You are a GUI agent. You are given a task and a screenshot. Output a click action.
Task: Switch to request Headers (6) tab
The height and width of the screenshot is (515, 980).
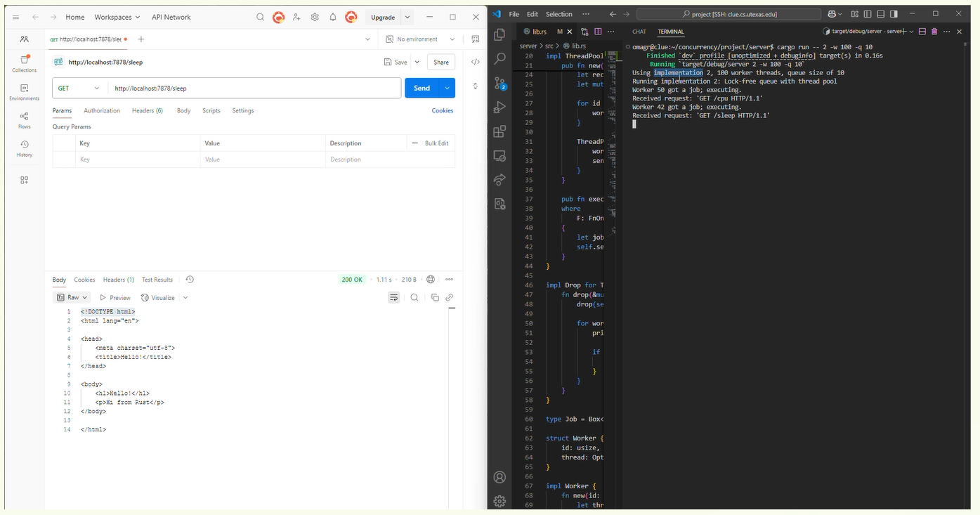tap(148, 110)
